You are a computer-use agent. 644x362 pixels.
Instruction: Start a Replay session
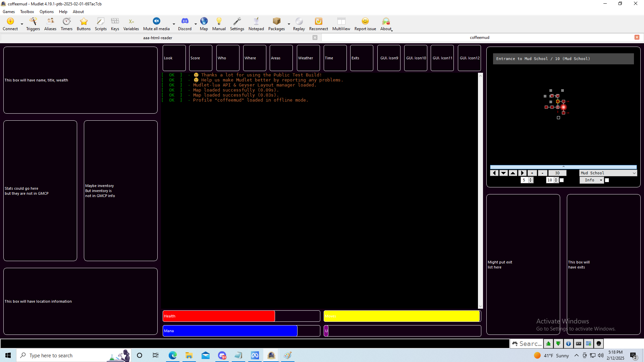point(299,23)
